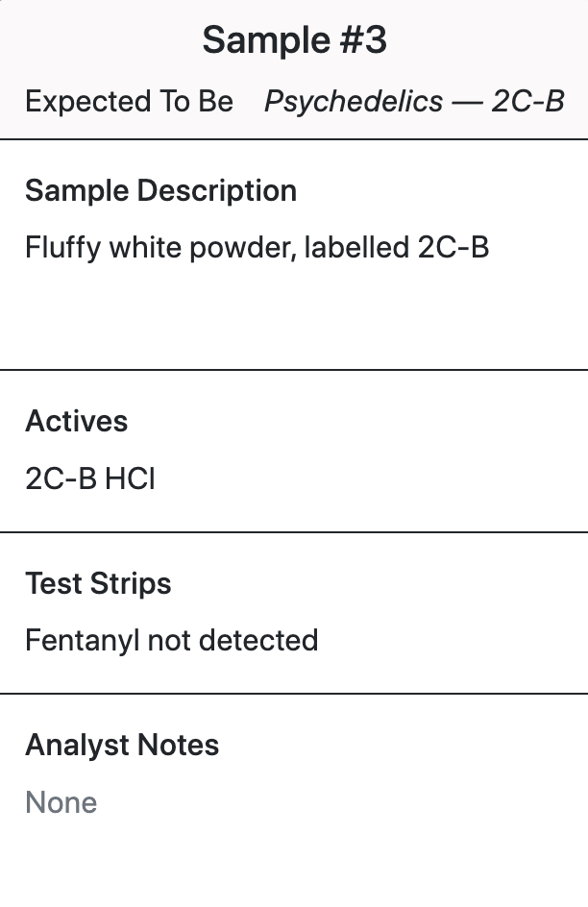
Task: Click the word labelled in the description
Action: 356,247
